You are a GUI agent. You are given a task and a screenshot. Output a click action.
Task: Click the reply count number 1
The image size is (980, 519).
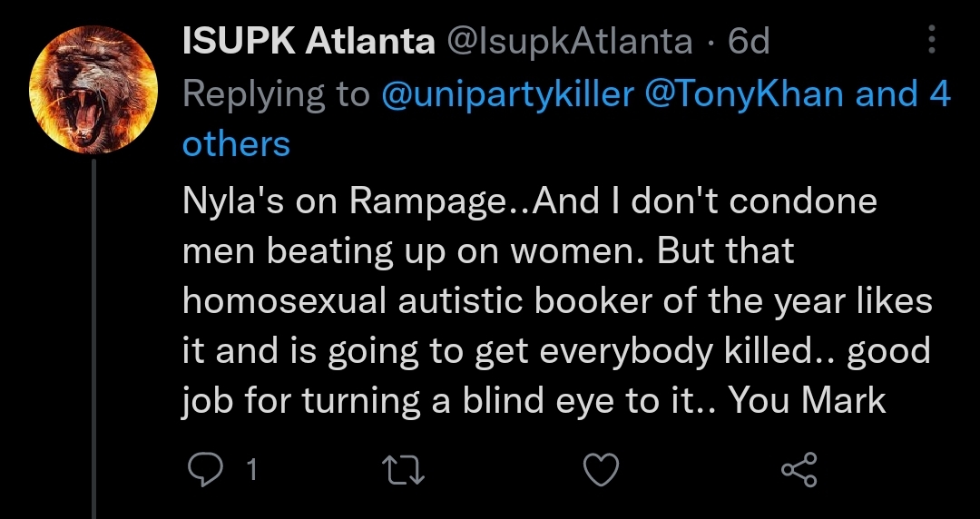(251, 469)
